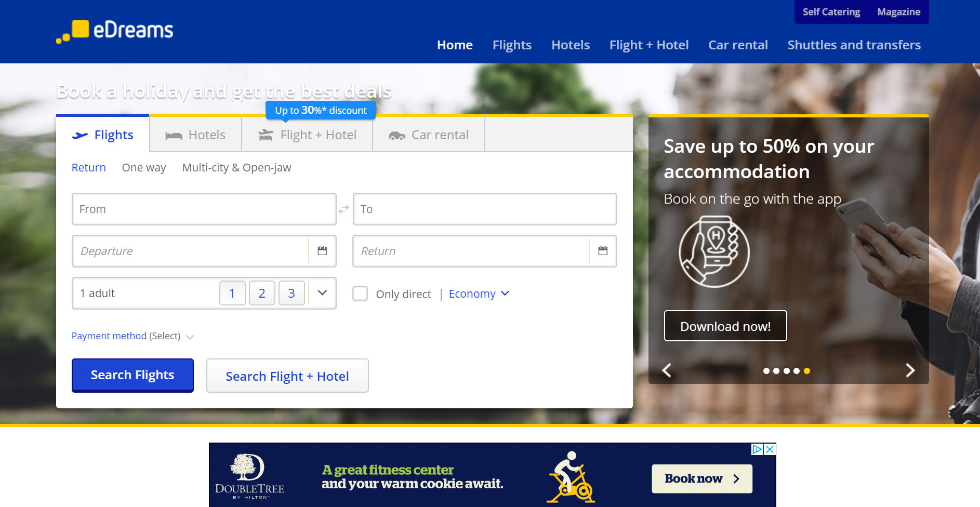Select the One way trip option

pos(144,168)
